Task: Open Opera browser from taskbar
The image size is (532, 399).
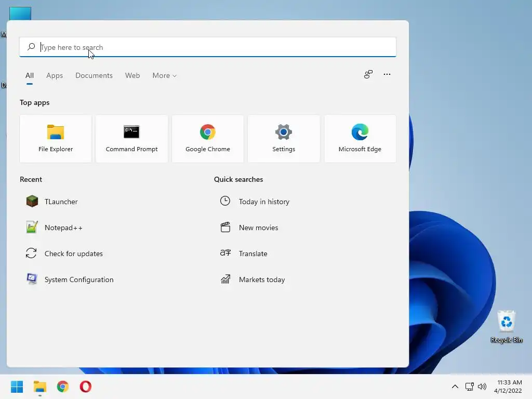Action: tap(86, 387)
